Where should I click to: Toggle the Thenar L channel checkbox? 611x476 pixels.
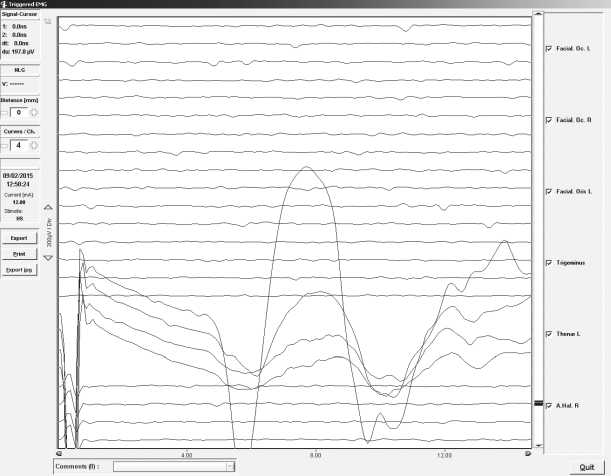coord(549,334)
